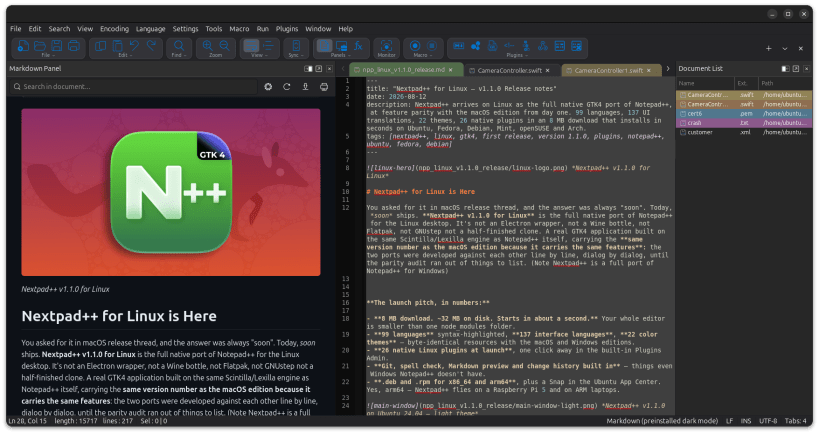Click in the Search in document field
This screenshot has height=434, width=819.
[134, 87]
